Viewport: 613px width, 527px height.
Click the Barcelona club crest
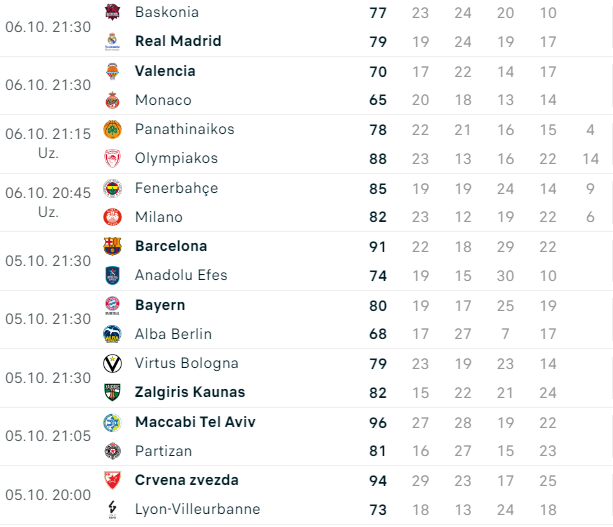113,246
